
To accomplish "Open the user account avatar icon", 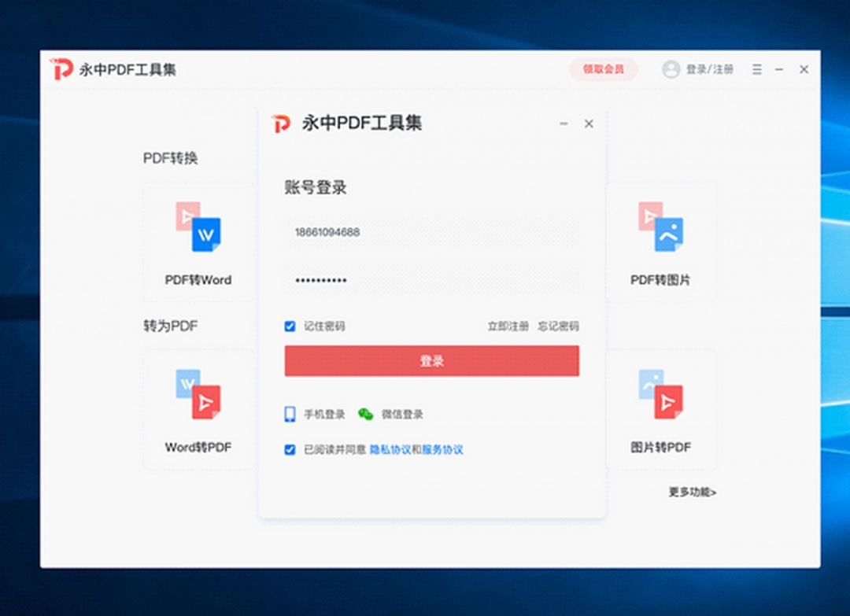I will point(671,69).
